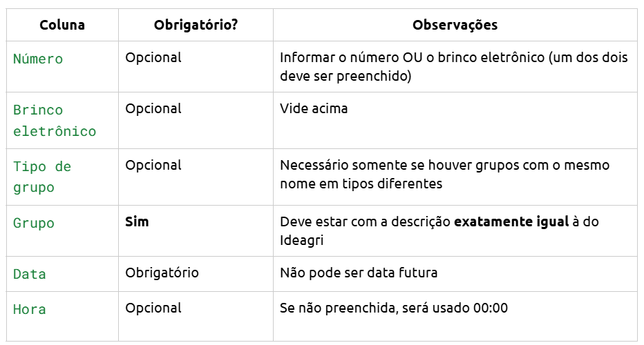The image size is (644, 345).
Task: Click the Brinco eletrônico column name
Action: click(x=55, y=121)
